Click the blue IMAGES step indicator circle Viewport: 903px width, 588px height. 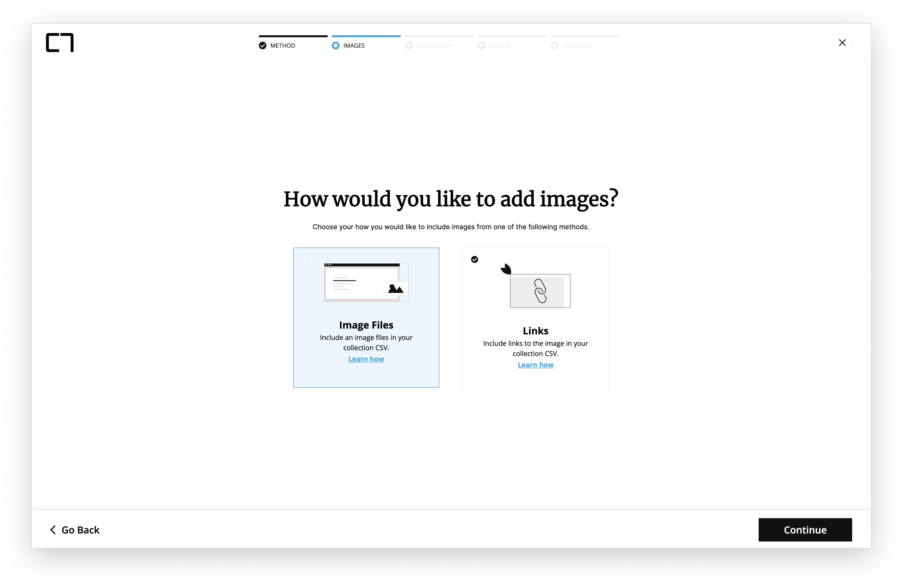click(x=335, y=45)
